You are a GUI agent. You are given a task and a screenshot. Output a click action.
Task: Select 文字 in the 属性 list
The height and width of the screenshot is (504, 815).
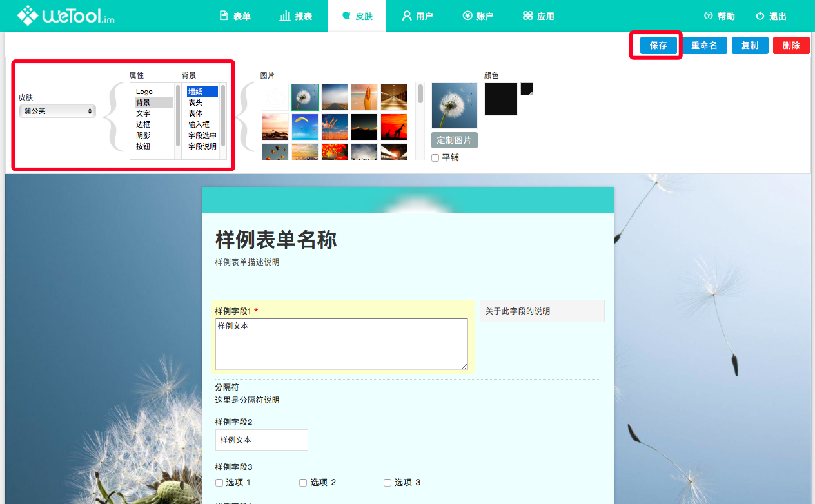(x=153, y=113)
